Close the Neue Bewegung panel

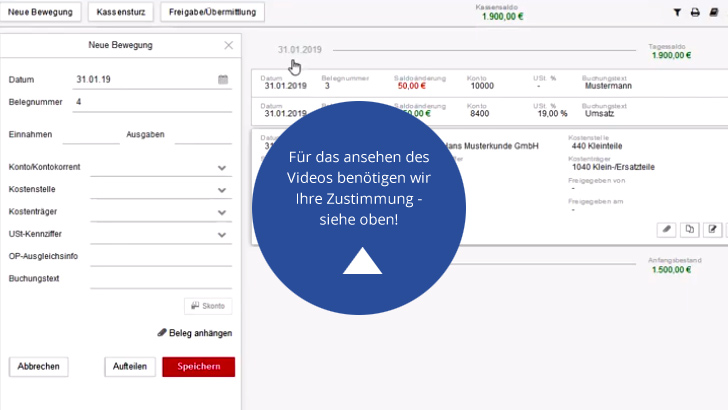point(229,45)
